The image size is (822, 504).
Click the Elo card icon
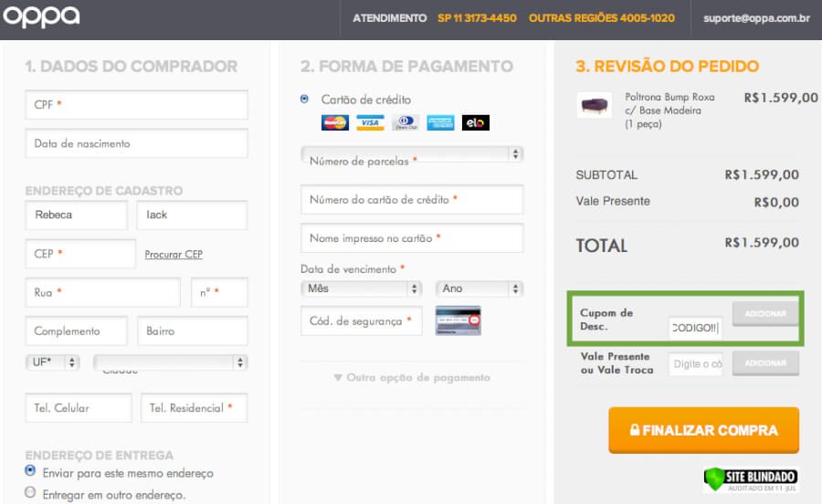coord(475,122)
